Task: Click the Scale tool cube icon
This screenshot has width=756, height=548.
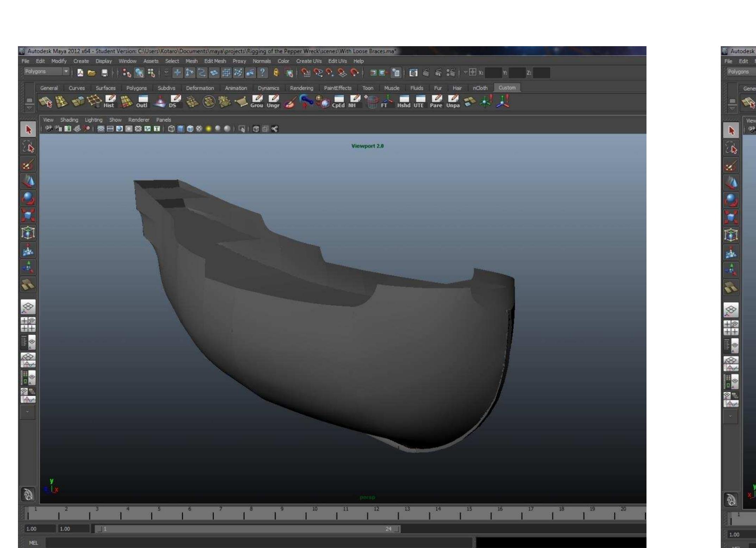Action: coord(28,215)
